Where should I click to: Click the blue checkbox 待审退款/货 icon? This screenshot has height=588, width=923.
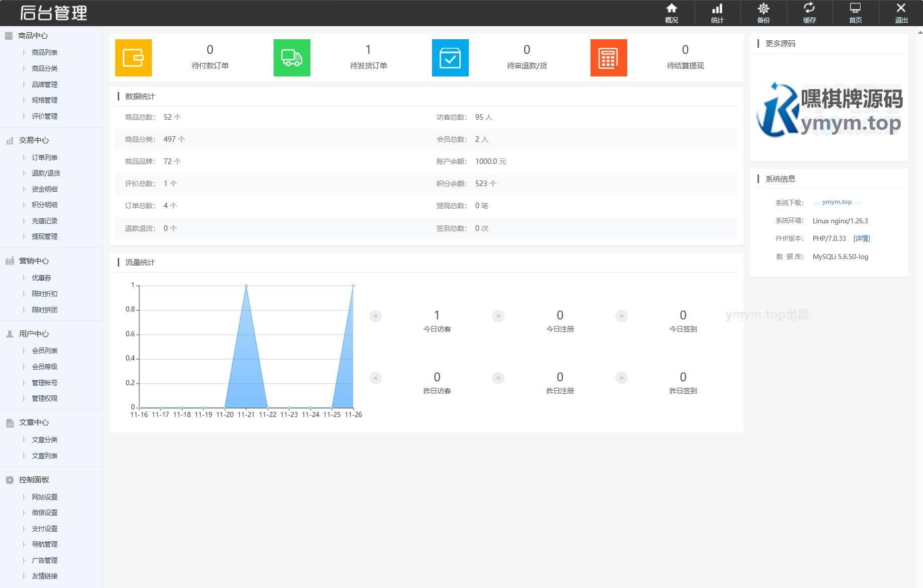[x=450, y=58]
